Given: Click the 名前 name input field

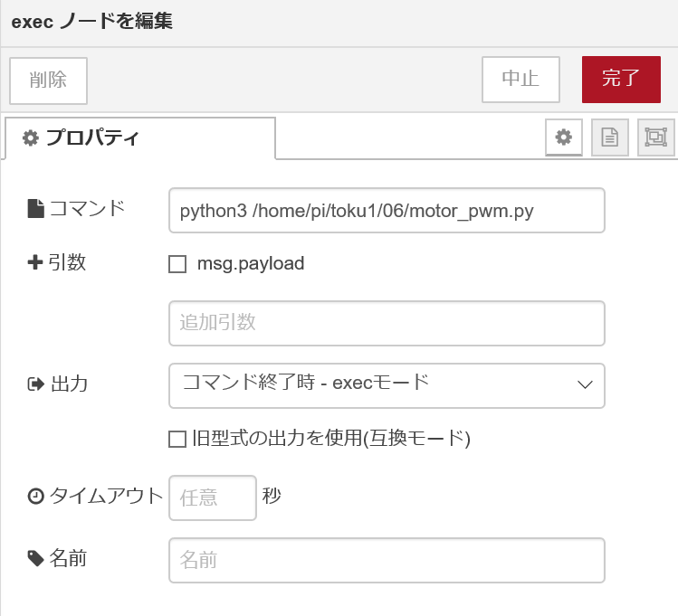Looking at the screenshot, I should (x=386, y=560).
